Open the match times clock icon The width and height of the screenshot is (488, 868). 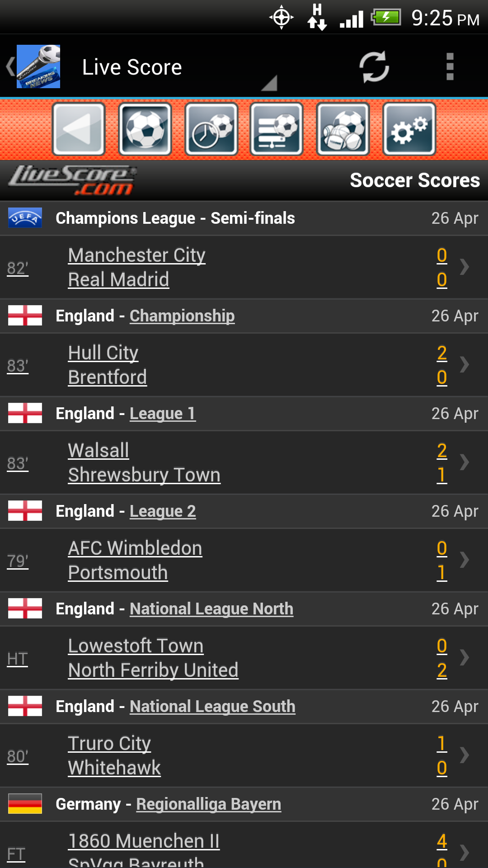(x=211, y=129)
